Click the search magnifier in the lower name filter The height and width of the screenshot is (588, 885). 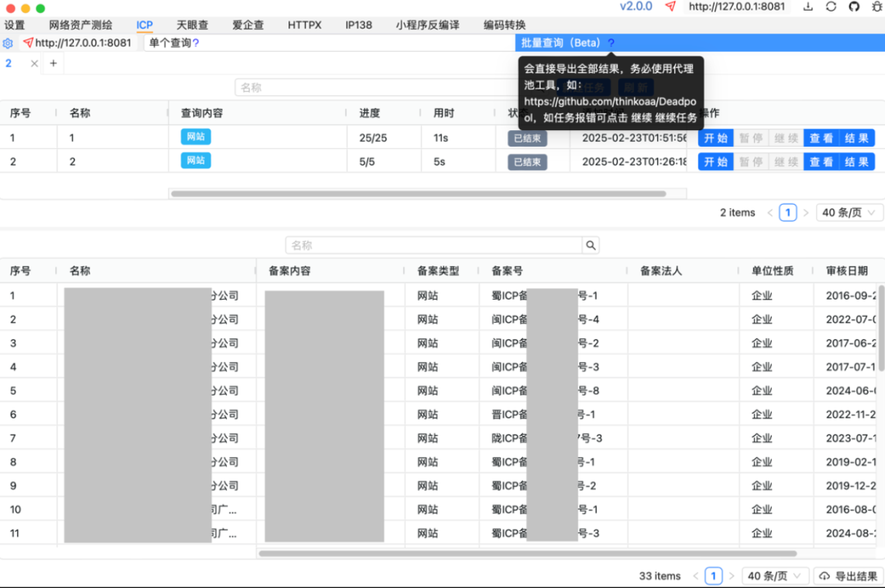click(x=591, y=244)
